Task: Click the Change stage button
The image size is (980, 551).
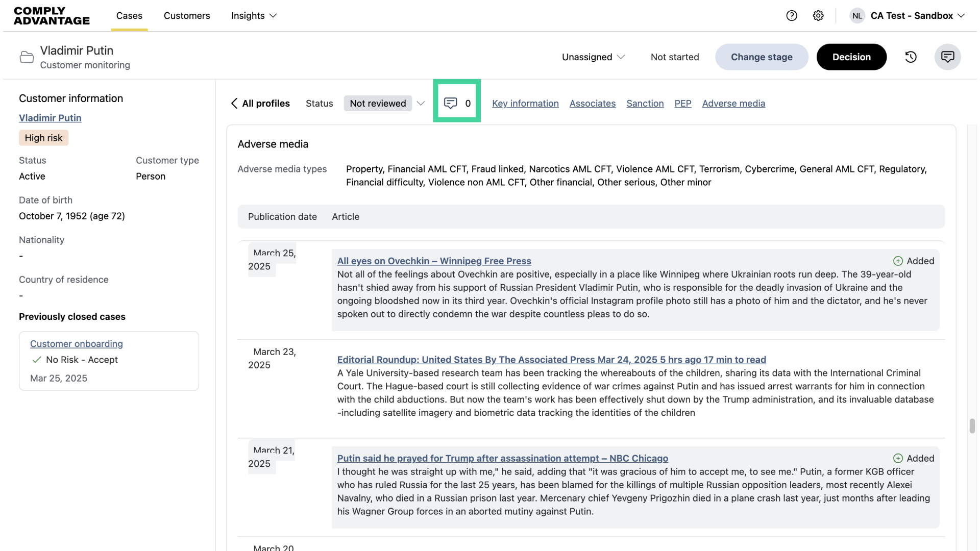Action: tap(762, 57)
